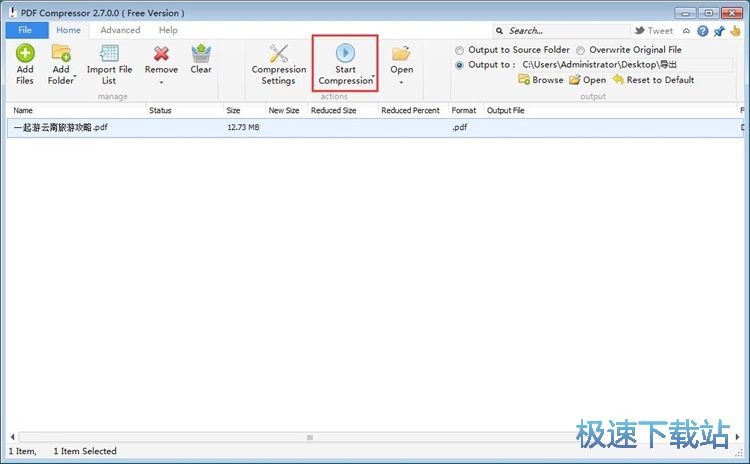Viewport: 750px width, 464px height.
Task: Click the pin icon in the top bar
Action: click(x=719, y=31)
